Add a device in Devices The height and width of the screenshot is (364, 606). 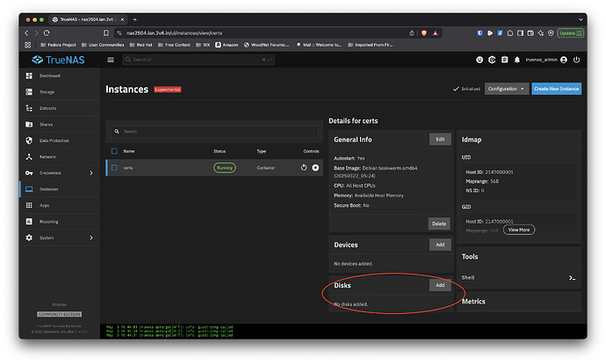440,245
